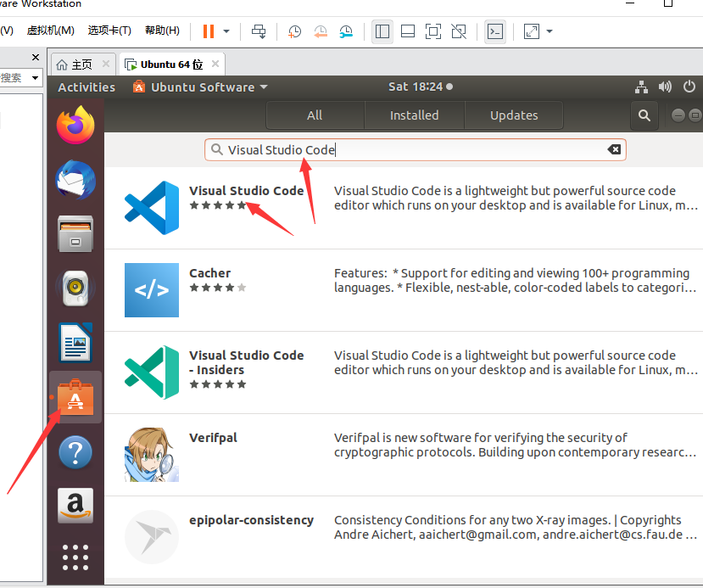
Task: Take a VM snapshot with the clock-plus icon
Action: (294, 31)
